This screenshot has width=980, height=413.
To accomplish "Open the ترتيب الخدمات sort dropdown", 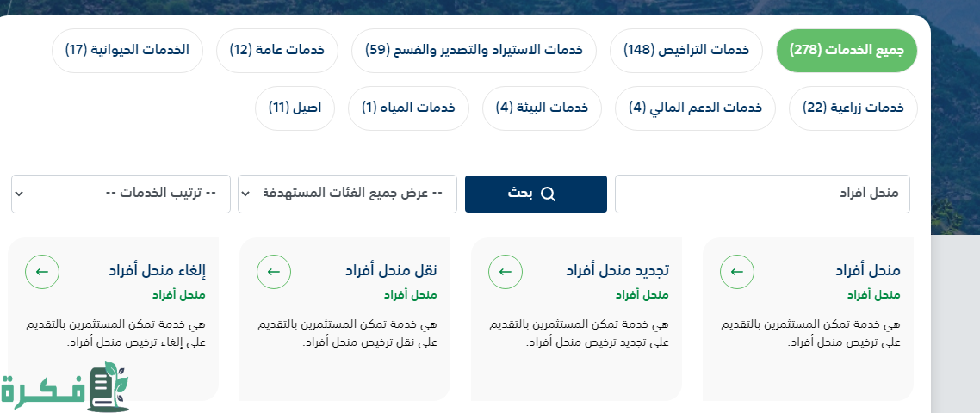I will pyautogui.click(x=121, y=194).
